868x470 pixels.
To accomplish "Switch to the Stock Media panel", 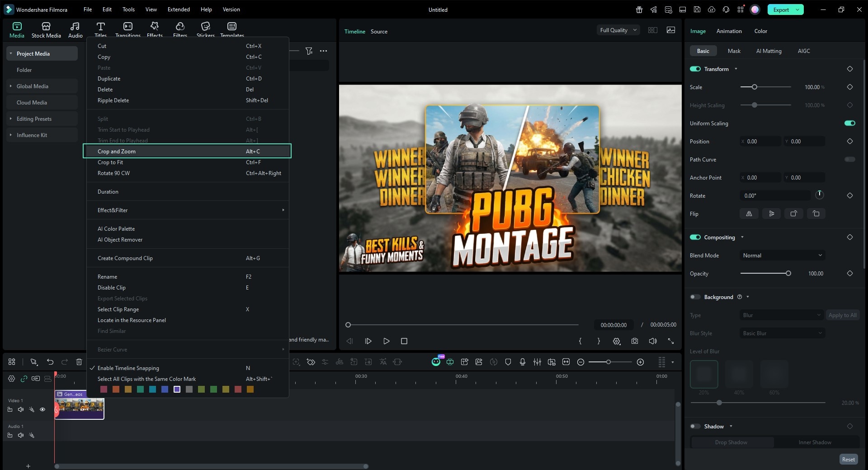I will coord(46,29).
